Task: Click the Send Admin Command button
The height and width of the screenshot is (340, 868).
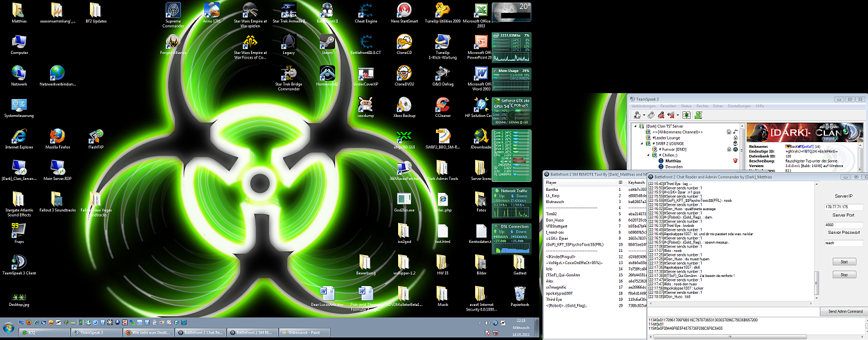Action: pos(844,311)
